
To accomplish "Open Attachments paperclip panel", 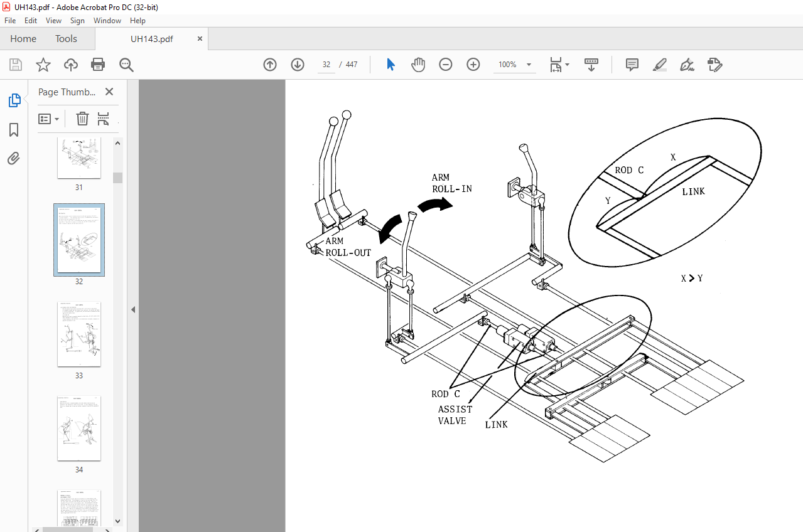I will click(14, 158).
